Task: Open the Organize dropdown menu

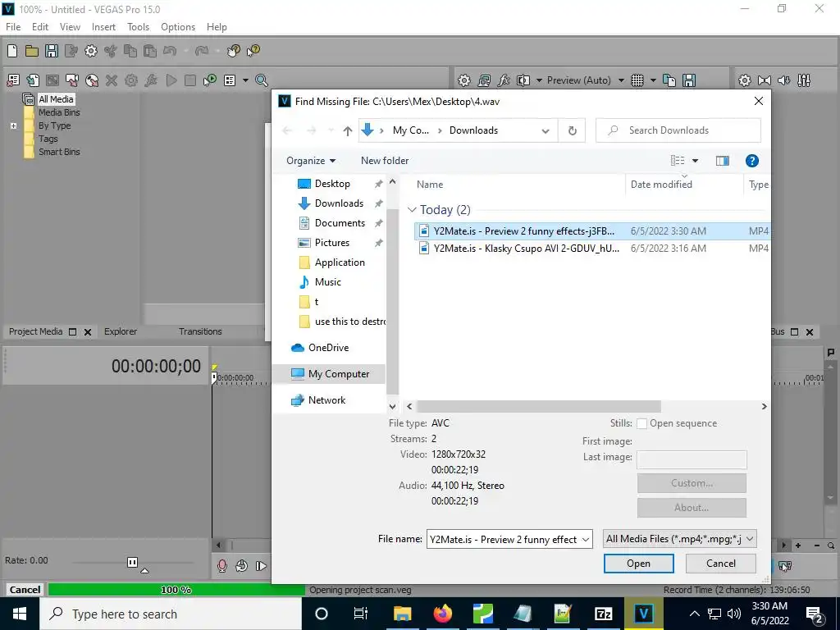Action: [311, 161]
